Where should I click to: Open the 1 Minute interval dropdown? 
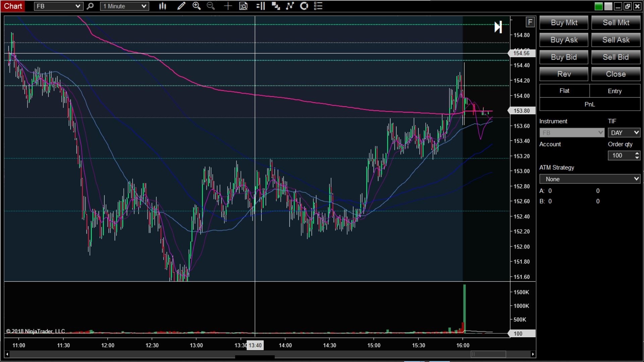point(124,6)
